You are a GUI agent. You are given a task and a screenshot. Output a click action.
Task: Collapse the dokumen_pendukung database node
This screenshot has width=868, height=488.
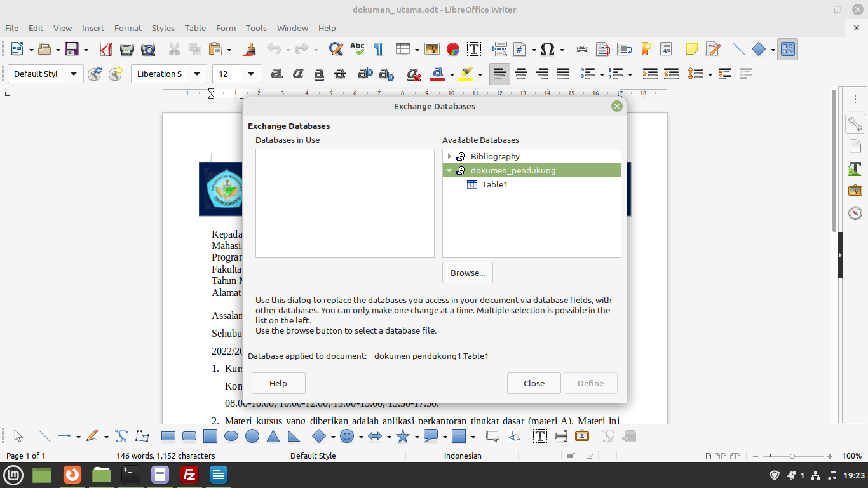pos(449,170)
